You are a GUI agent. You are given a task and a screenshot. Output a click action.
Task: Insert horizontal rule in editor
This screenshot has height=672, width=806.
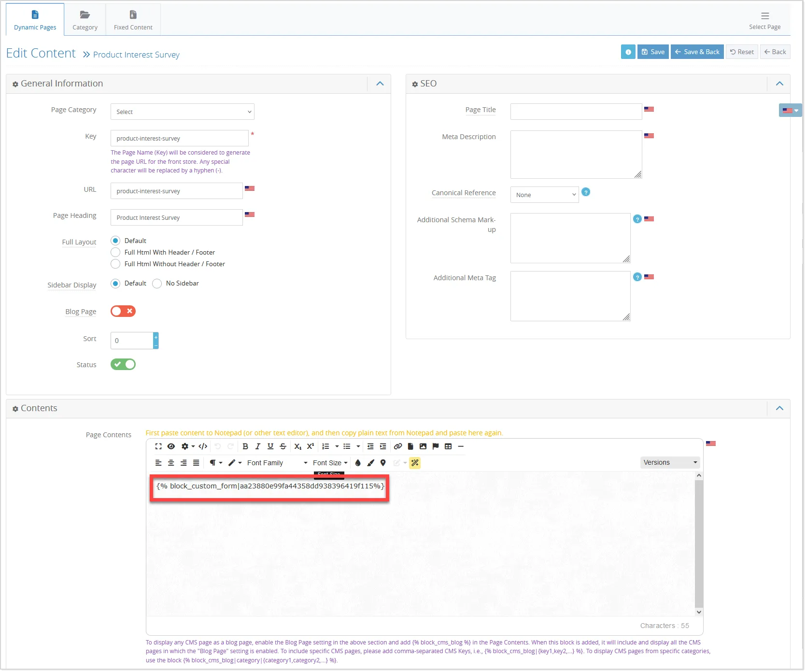tap(461, 447)
